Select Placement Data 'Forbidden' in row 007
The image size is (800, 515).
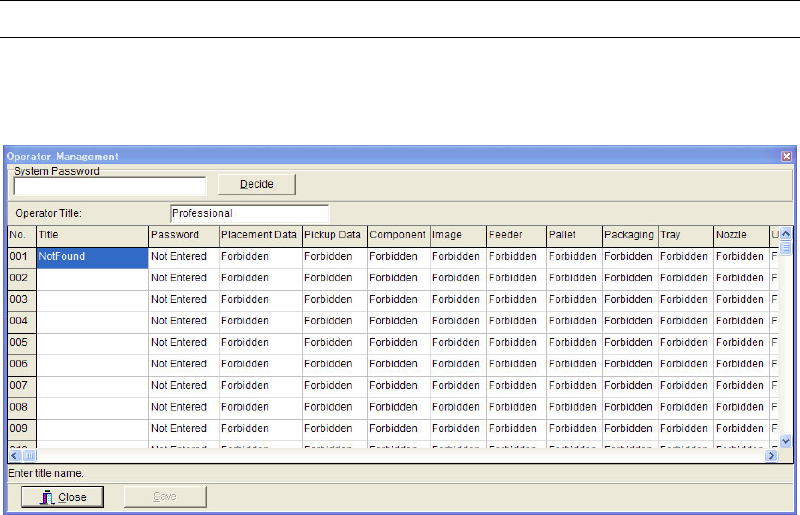coord(261,386)
